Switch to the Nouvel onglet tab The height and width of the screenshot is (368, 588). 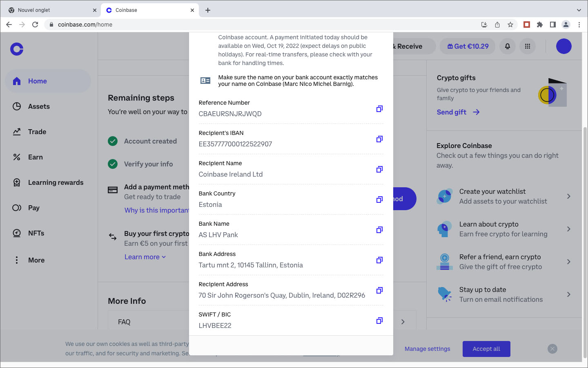[x=49, y=10]
